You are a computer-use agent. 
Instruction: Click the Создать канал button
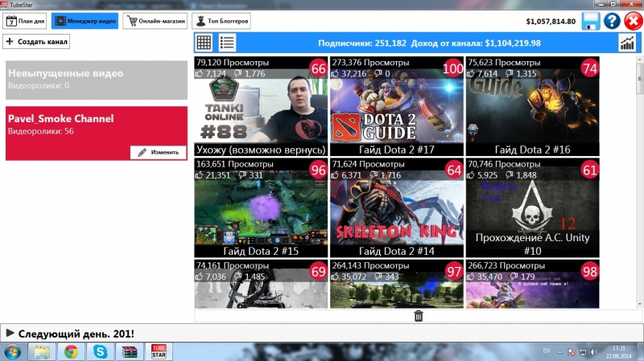[36, 42]
